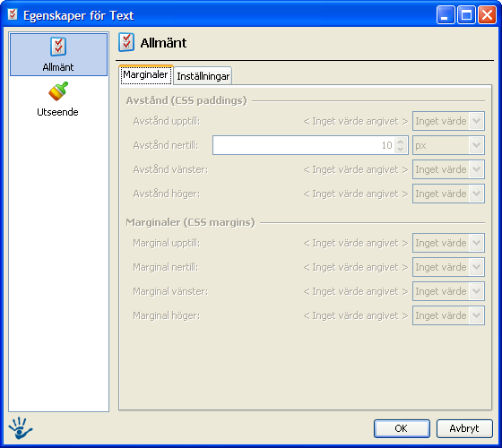Image resolution: width=502 pixels, height=448 pixels.
Task: Click the hand logo icon at bottom left
Action: pyautogui.click(x=20, y=428)
